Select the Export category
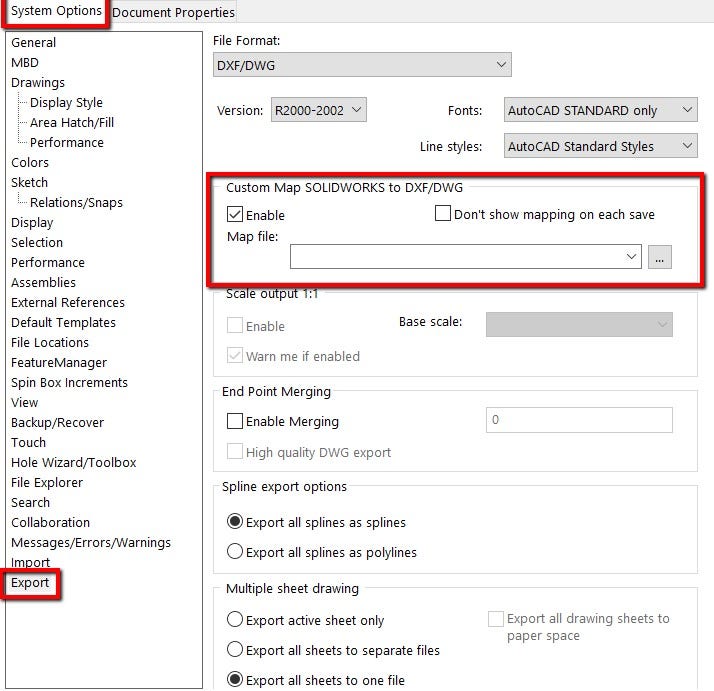The width and height of the screenshot is (714, 691). (30, 584)
